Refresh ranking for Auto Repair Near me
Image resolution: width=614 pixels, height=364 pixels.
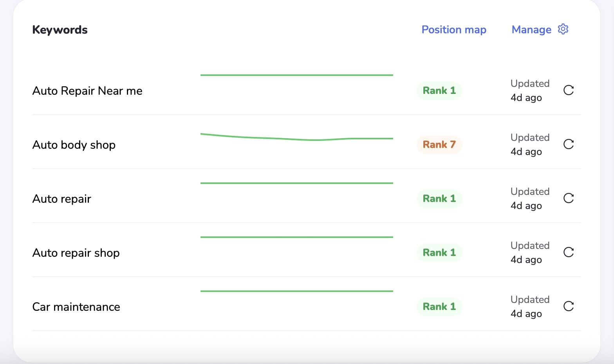pyautogui.click(x=568, y=90)
